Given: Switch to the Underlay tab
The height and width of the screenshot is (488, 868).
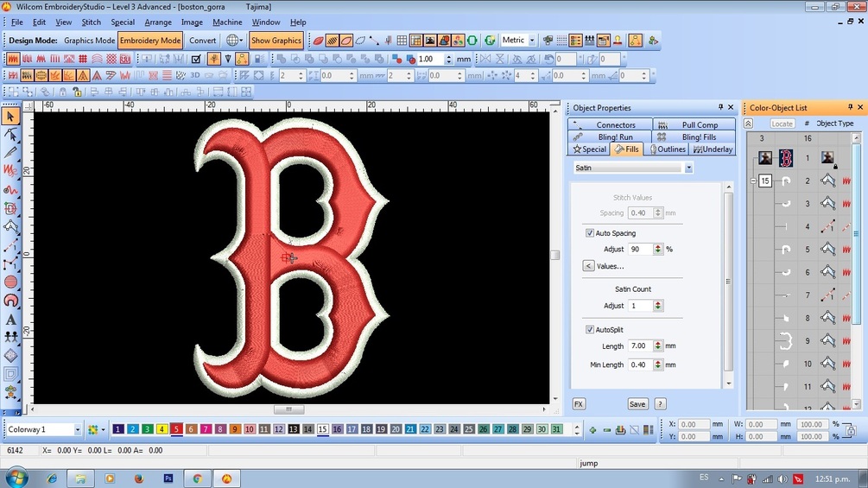Looking at the screenshot, I should tap(713, 149).
